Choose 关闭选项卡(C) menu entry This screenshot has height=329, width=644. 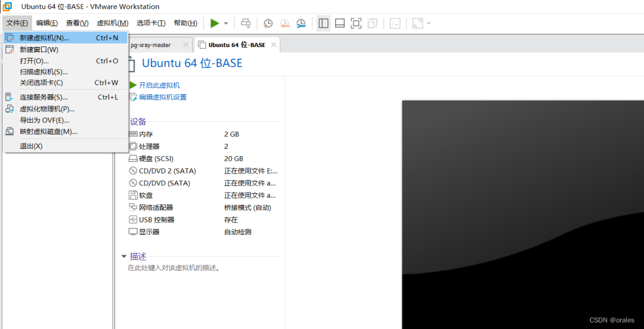tap(66, 83)
